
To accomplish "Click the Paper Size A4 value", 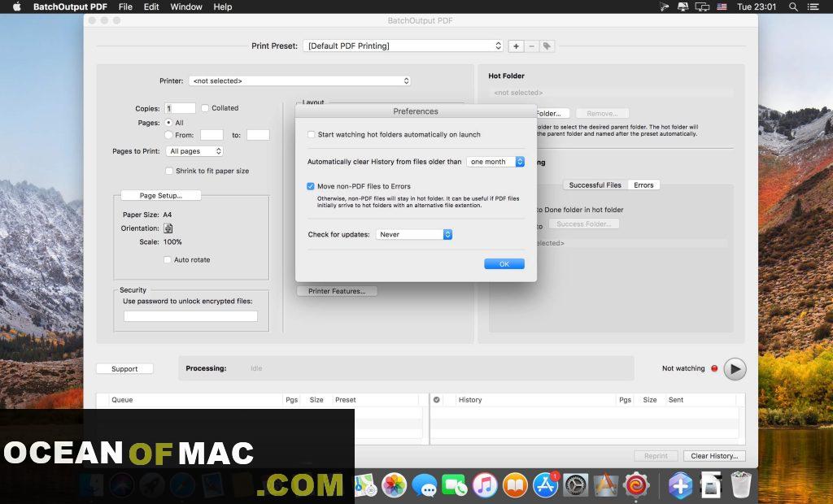I will [x=168, y=215].
